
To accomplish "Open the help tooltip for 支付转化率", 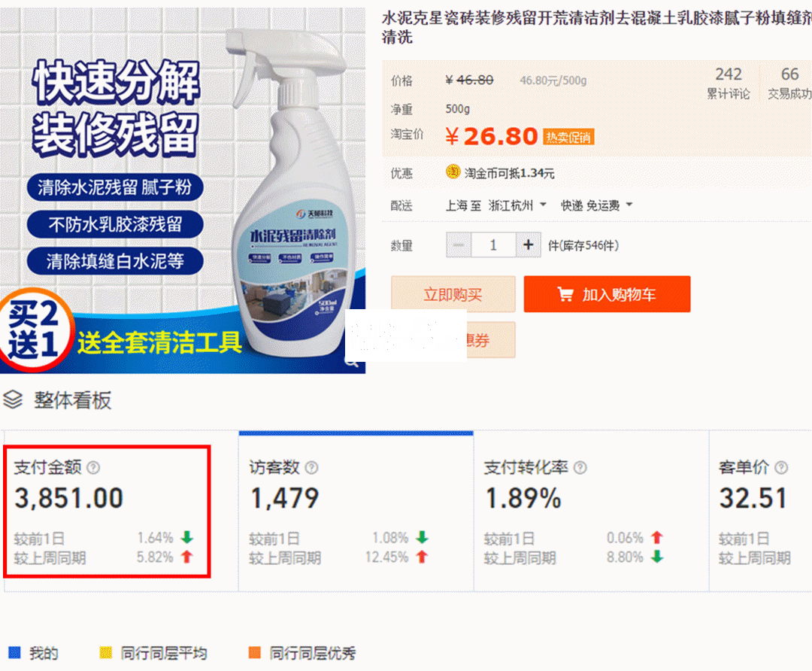I will point(580,468).
